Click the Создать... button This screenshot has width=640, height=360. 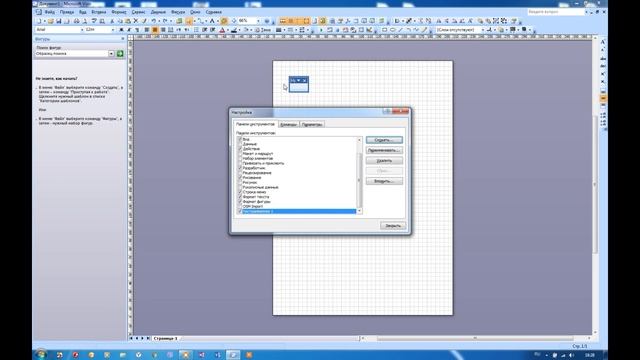tap(384, 140)
